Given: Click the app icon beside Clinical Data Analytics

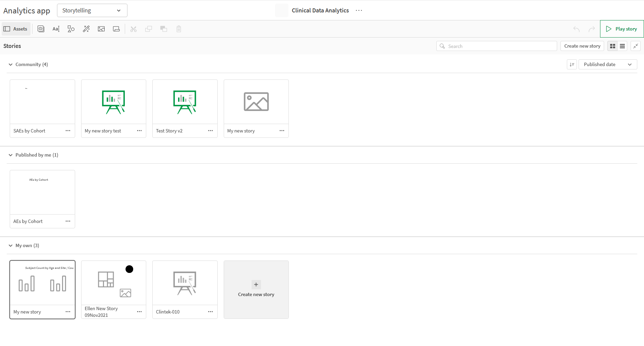Looking at the screenshot, I should pyautogui.click(x=282, y=10).
